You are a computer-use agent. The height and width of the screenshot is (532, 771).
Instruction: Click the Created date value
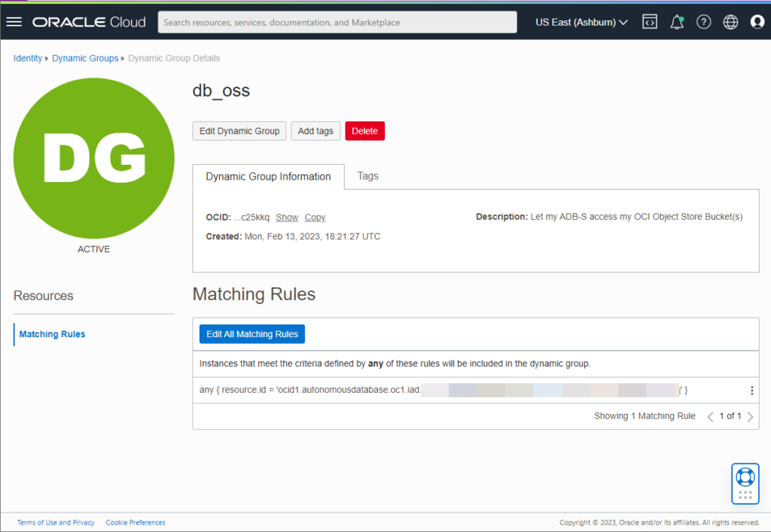[312, 236]
